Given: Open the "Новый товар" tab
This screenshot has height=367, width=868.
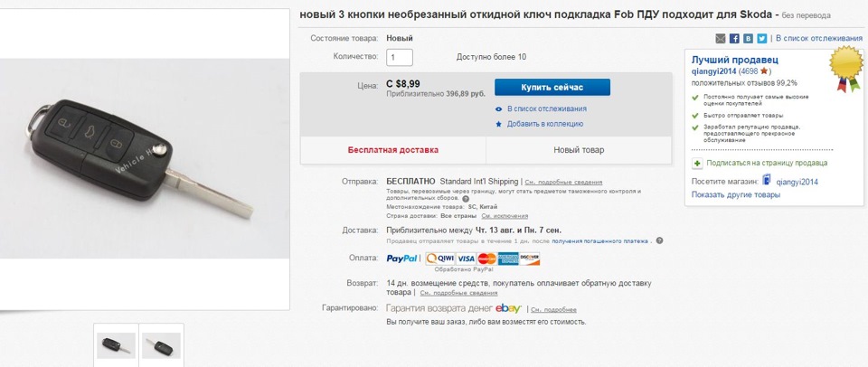Looking at the screenshot, I should coord(579,150).
